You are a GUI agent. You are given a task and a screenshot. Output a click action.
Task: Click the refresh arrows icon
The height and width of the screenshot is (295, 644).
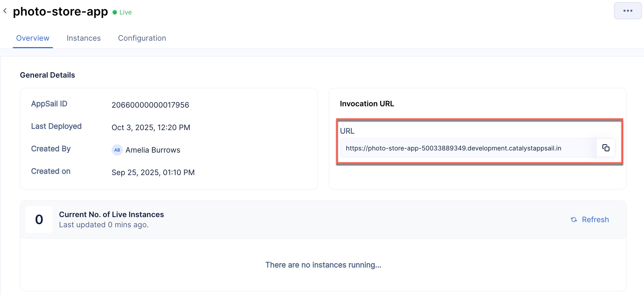(x=573, y=220)
